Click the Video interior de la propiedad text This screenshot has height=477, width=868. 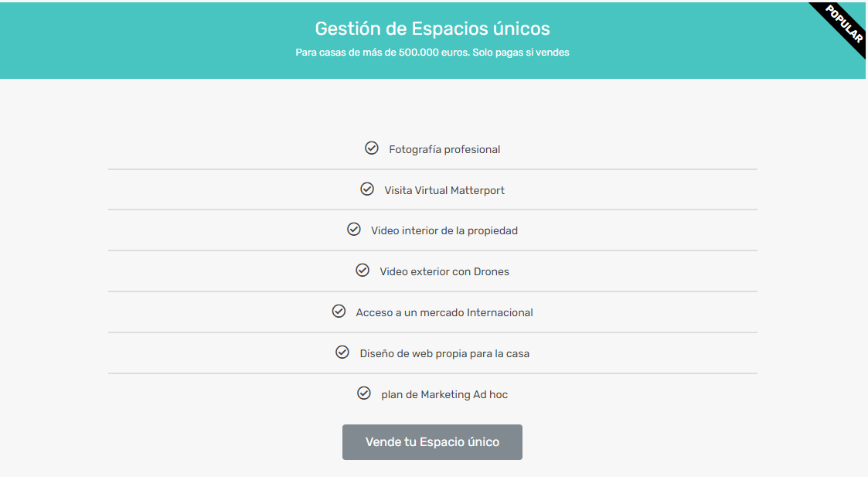click(444, 230)
